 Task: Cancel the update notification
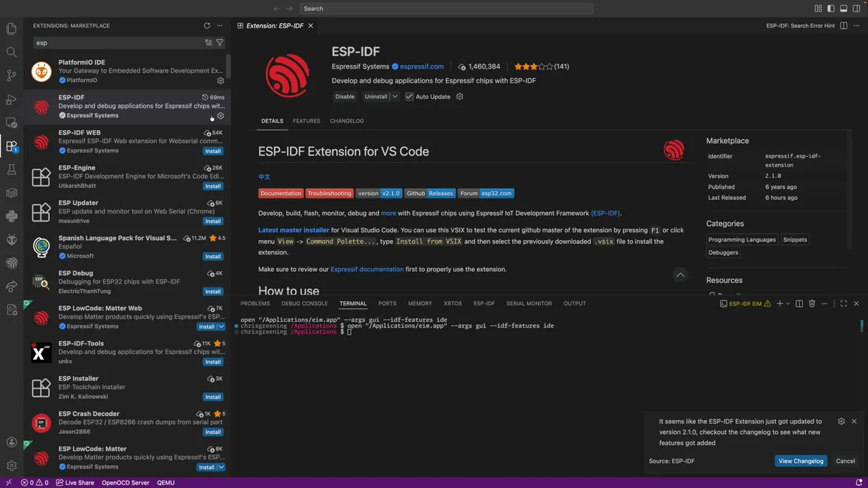point(846,461)
